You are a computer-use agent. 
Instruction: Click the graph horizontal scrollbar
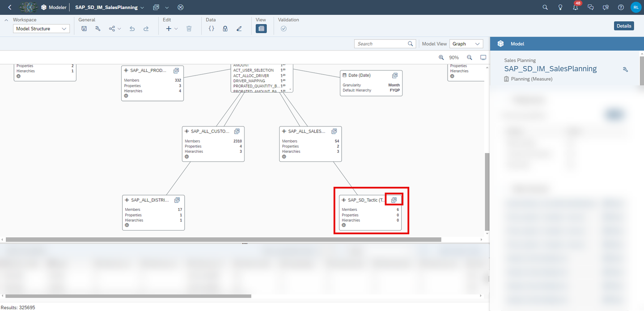tap(224, 240)
